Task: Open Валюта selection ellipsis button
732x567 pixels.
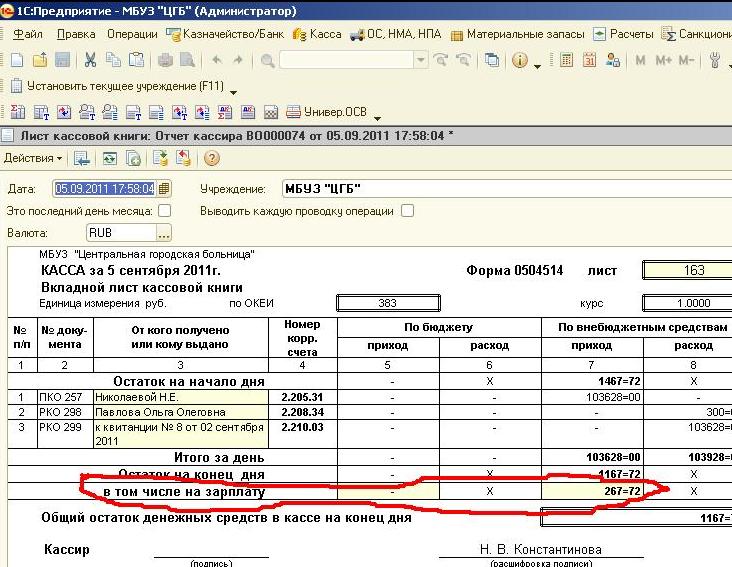Action: (164, 233)
